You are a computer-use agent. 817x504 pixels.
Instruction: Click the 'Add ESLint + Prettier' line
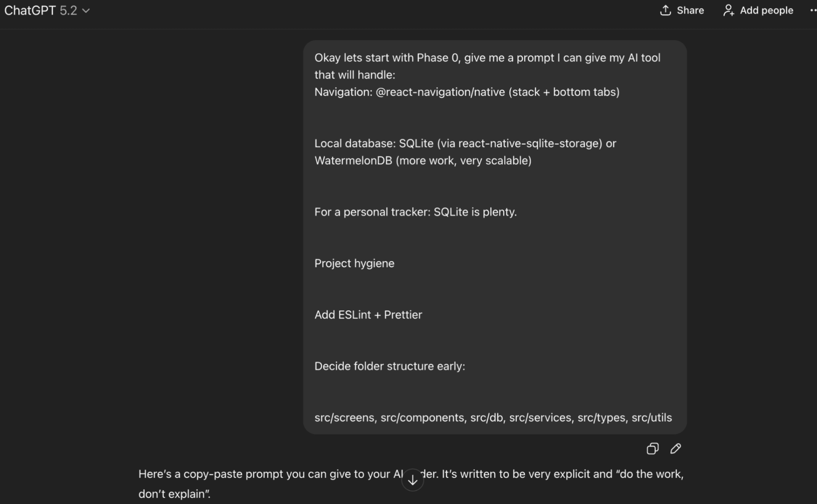[x=368, y=315]
